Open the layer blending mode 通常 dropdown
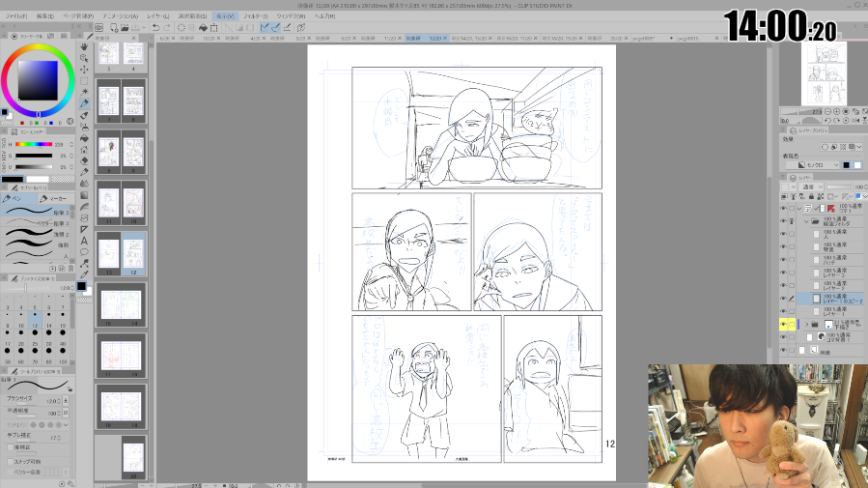 812,187
